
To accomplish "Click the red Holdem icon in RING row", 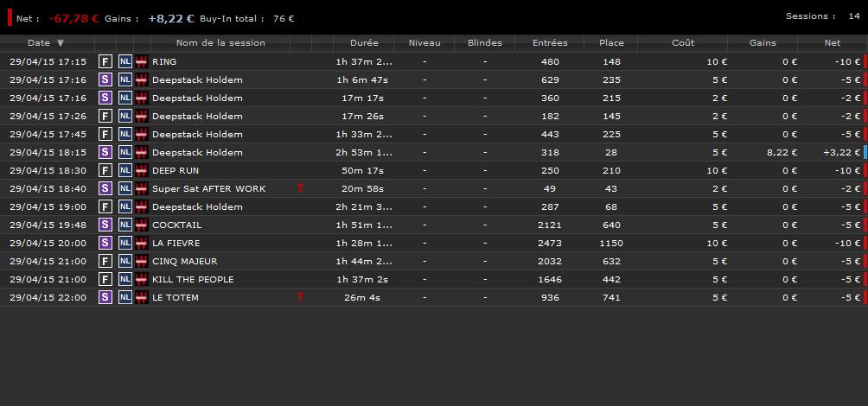I will point(142,61).
